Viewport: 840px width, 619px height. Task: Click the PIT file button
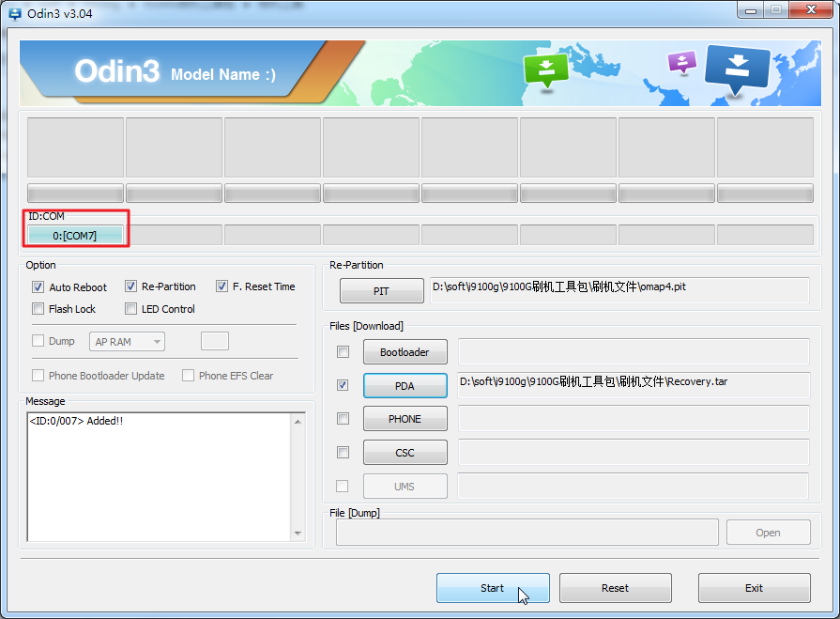point(381,291)
